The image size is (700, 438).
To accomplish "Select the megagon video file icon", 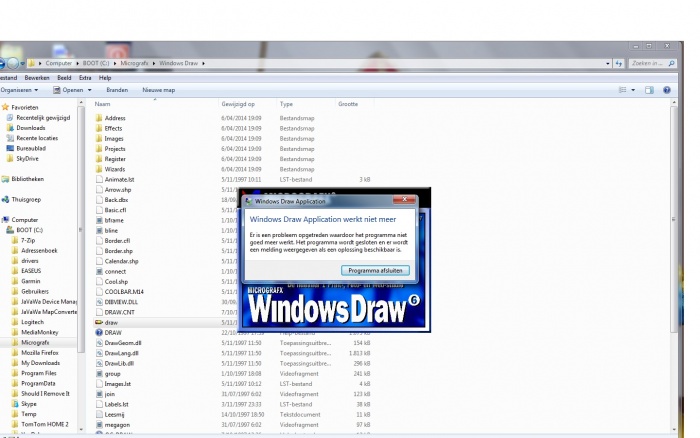I will (x=99, y=425).
